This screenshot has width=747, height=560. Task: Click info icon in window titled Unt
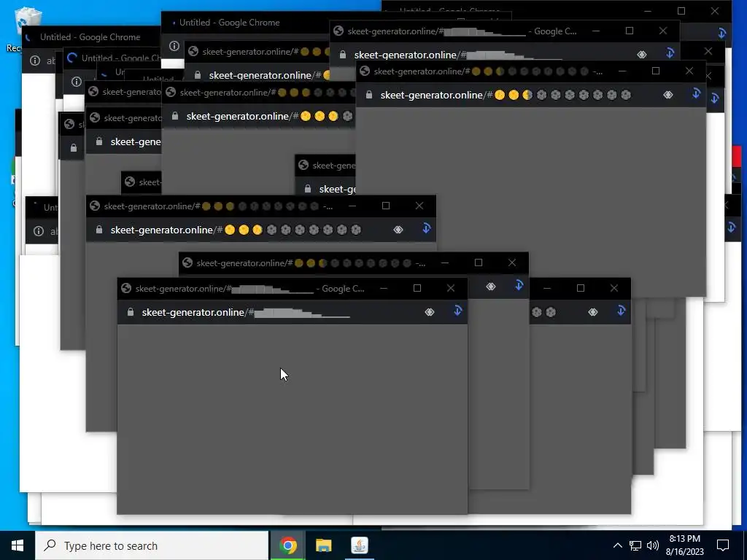coord(39,231)
